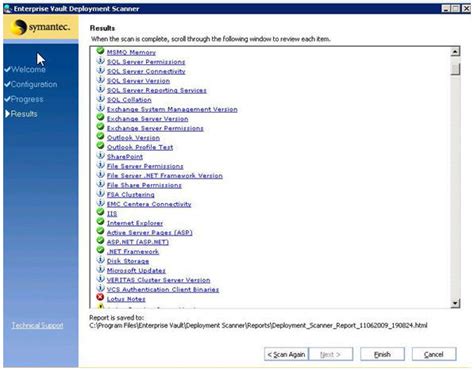This screenshot has height=372, width=474.
Task: Click the green check icon beside .NET Framework
Action: pos(100,250)
